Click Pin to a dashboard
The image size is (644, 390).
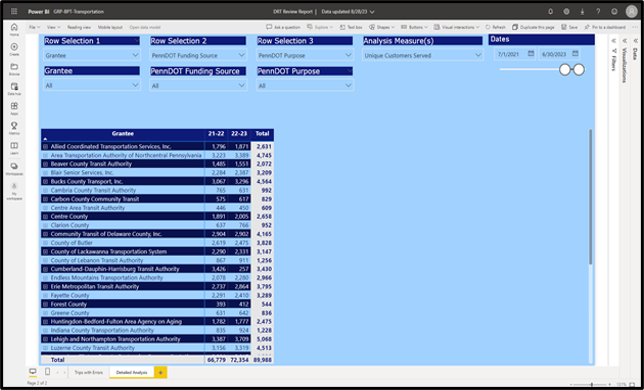605,27
